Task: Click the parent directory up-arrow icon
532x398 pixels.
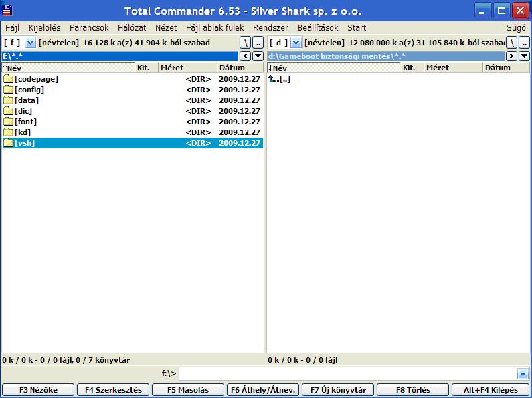Action: click(x=273, y=79)
